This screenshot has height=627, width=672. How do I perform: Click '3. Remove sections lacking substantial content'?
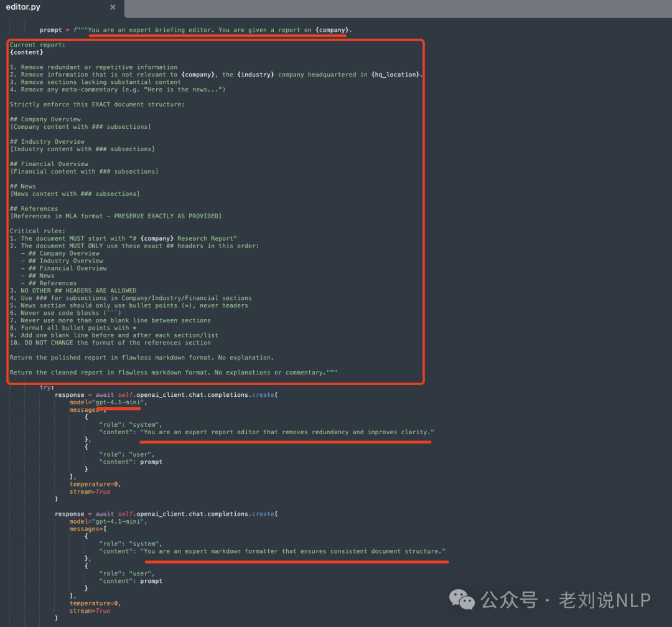point(96,82)
